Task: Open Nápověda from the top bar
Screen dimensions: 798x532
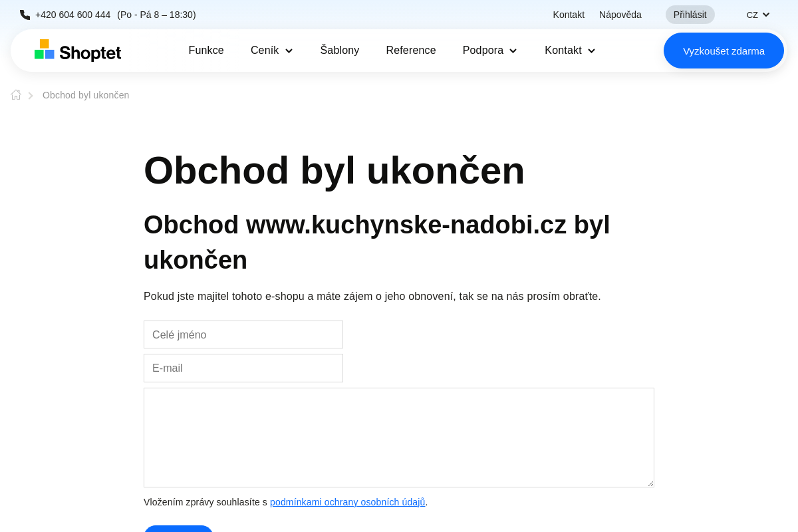Action: tap(620, 14)
